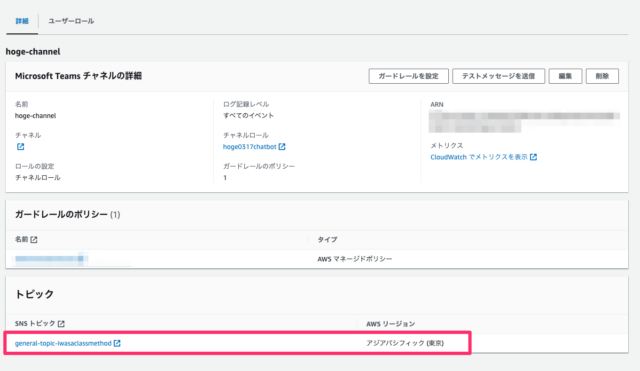The image size is (640, 371).
Task: Select the AWS マネージドポリシー policy row
Action: (317, 259)
